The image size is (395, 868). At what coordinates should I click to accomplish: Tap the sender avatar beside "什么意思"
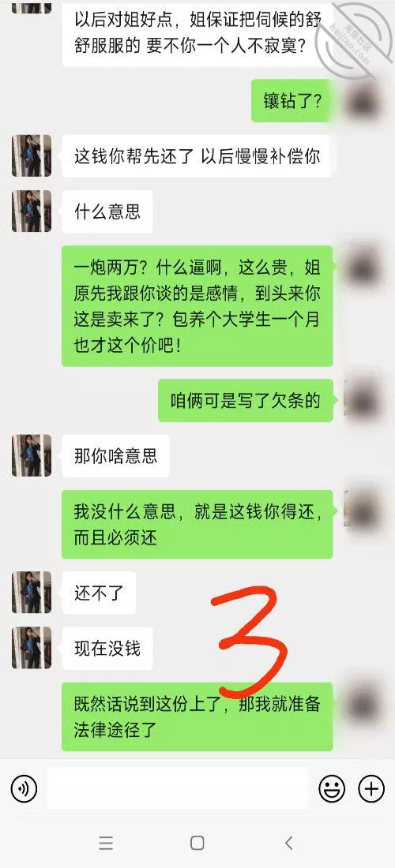pyautogui.click(x=32, y=211)
